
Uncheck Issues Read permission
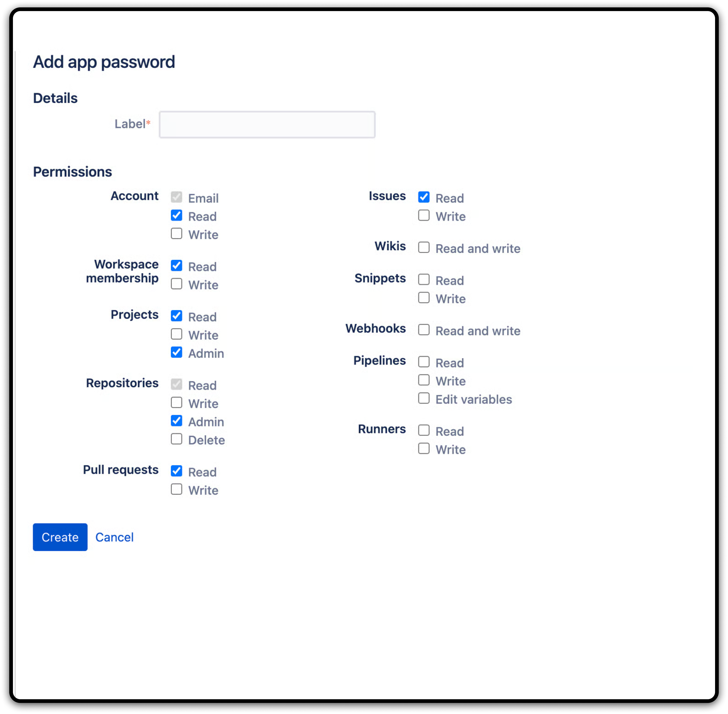[424, 197]
